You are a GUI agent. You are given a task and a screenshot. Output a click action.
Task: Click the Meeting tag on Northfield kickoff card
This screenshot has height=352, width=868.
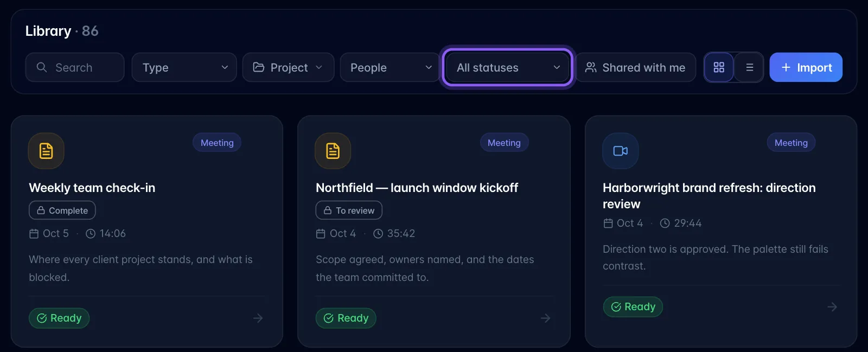click(504, 143)
